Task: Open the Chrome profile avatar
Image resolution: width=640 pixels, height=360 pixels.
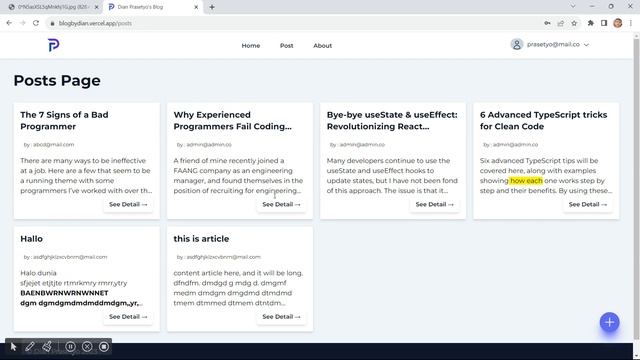Action: (x=618, y=23)
